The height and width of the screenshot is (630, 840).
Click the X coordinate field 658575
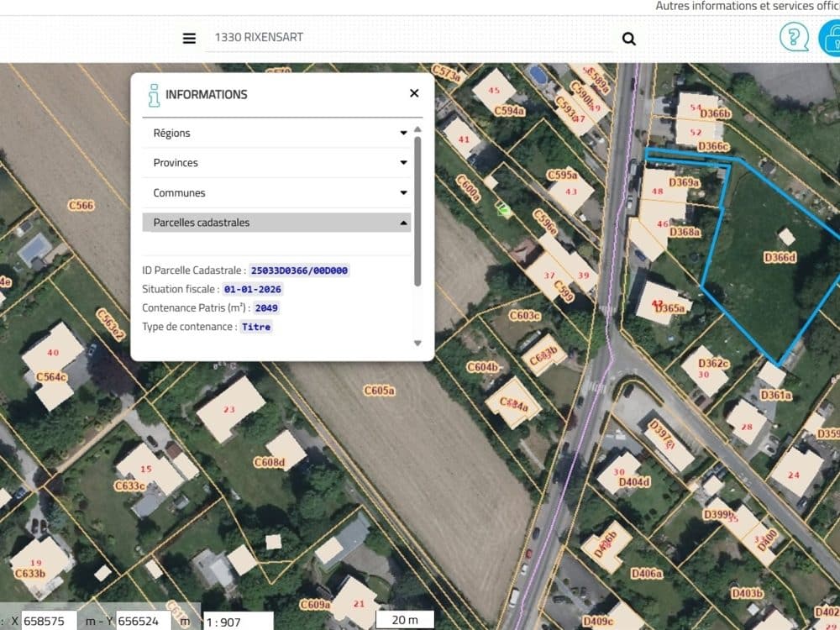click(50, 621)
